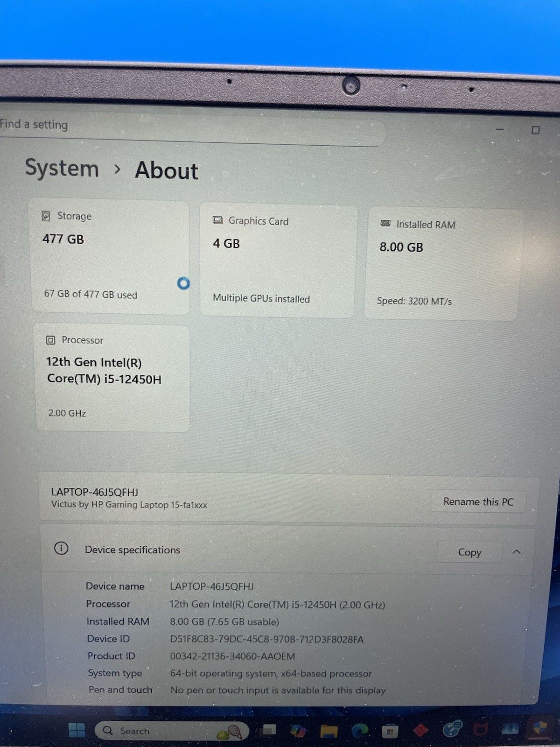
Task: Open the Storage 477 GB card
Action: [x=110, y=257]
